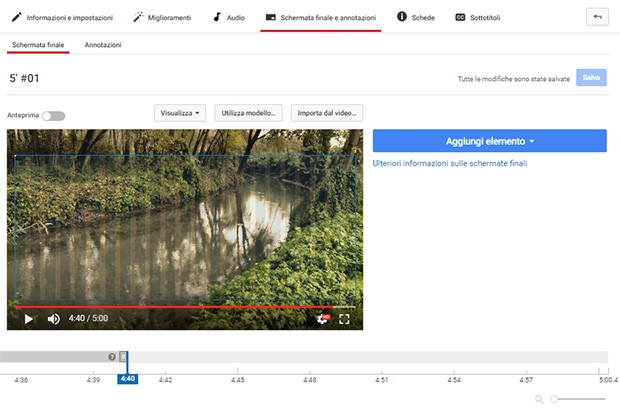Screen dimensions: 620x408
Task: Click the magic wand Miglioramenti icon
Action: [138, 17]
